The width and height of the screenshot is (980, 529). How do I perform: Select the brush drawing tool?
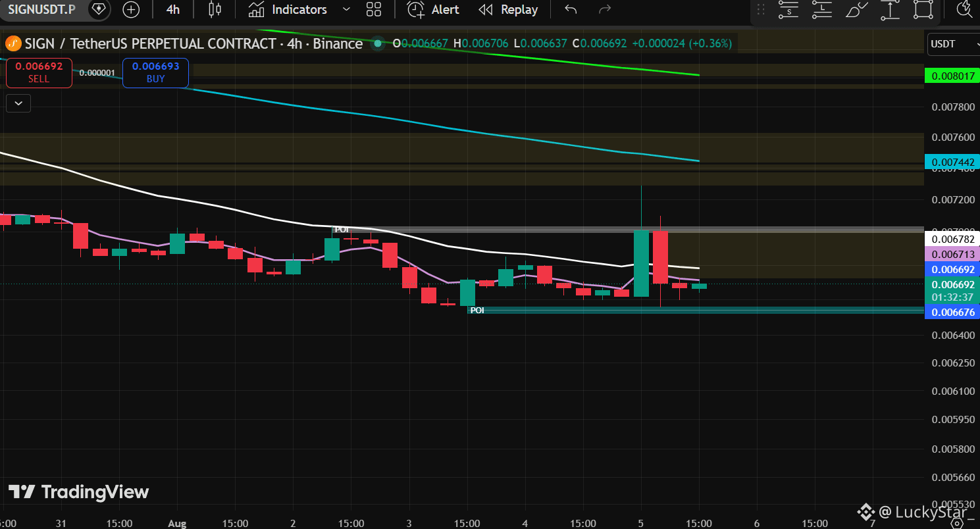coord(856,10)
